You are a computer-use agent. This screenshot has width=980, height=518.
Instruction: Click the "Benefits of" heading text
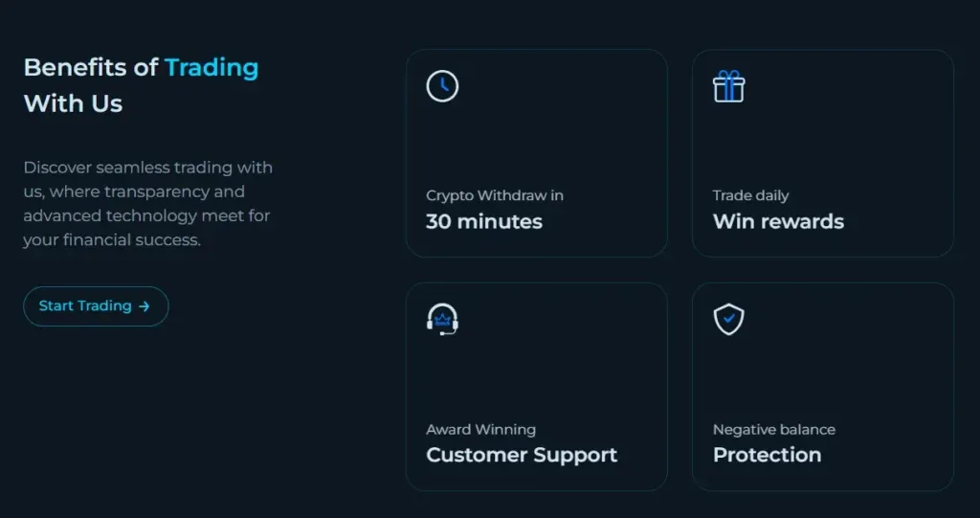tap(91, 68)
